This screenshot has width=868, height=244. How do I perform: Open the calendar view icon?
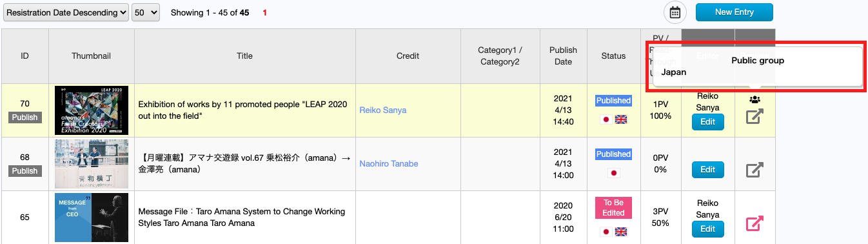pyautogui.click(x=675, y=12)
